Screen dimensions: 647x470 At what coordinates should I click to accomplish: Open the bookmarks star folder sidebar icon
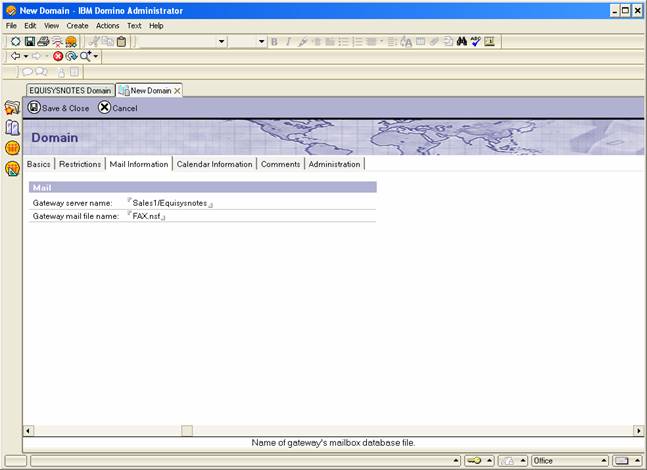tap(12, 108)
